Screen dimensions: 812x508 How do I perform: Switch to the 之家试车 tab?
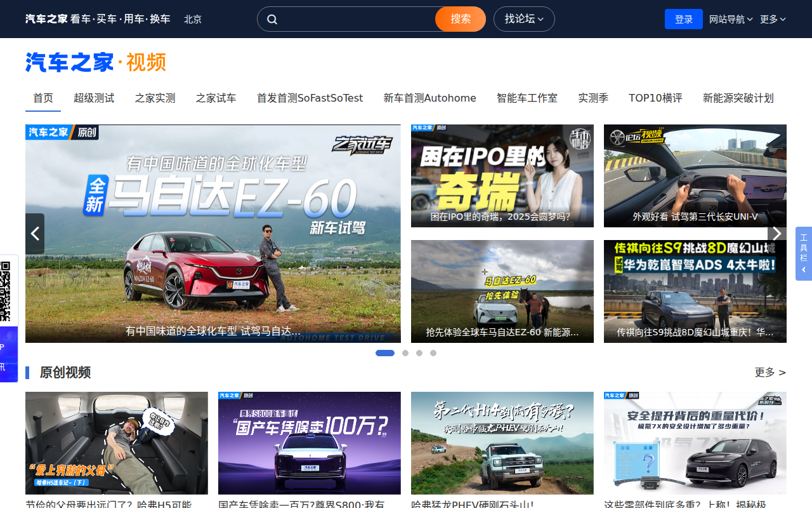[x=216, y=98]
